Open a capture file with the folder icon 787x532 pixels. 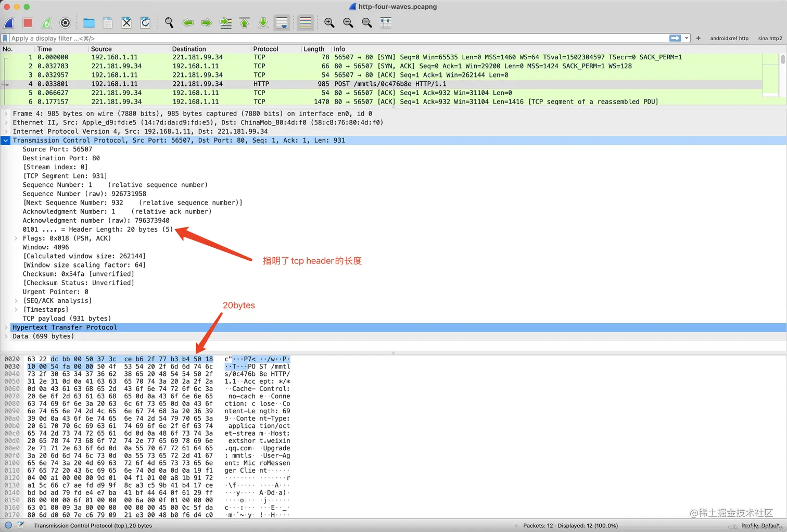pyautogui.click(x=89, y=23)
